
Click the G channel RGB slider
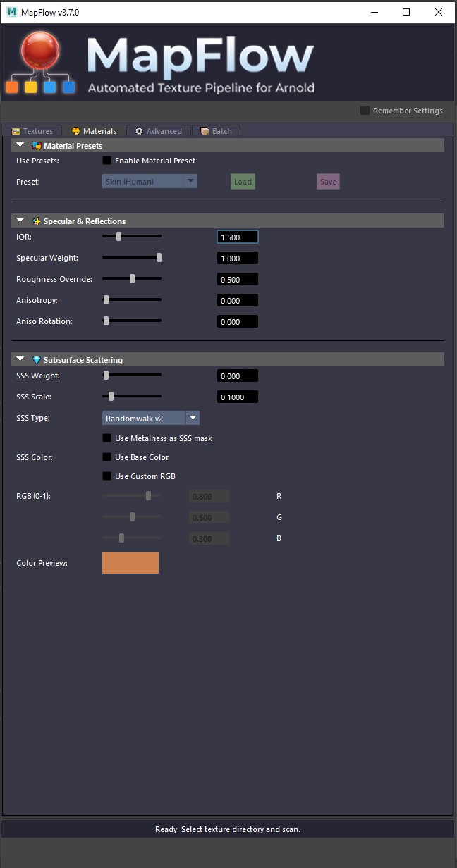coord(132,517)
